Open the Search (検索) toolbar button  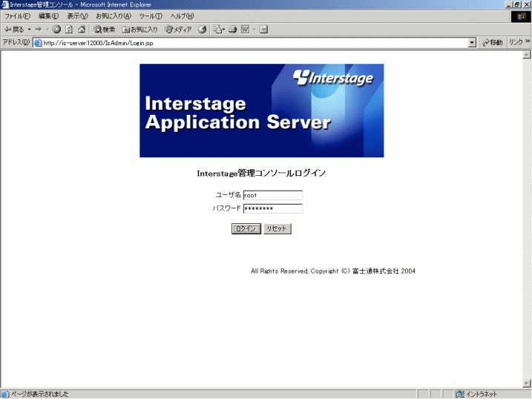click(x=104, y=30)
